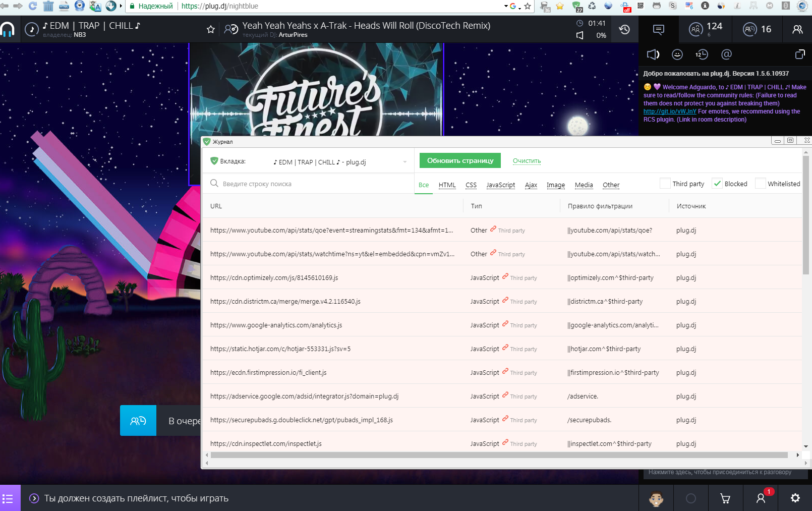812x511 pixels.
Task: Click the log's vertical scrollbar thumb
Action: point(806,215)
